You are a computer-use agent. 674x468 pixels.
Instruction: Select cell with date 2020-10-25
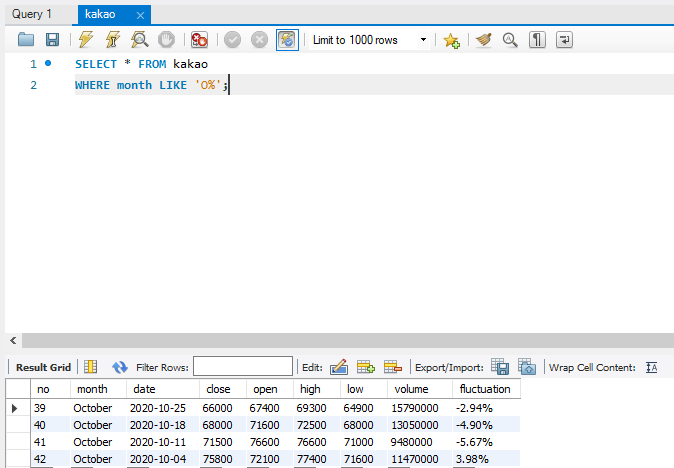click(163, 408)
